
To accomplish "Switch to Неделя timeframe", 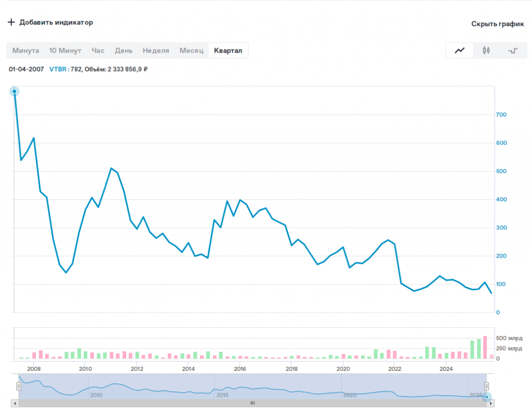I will pyautogui.click(x=156, y=50).
